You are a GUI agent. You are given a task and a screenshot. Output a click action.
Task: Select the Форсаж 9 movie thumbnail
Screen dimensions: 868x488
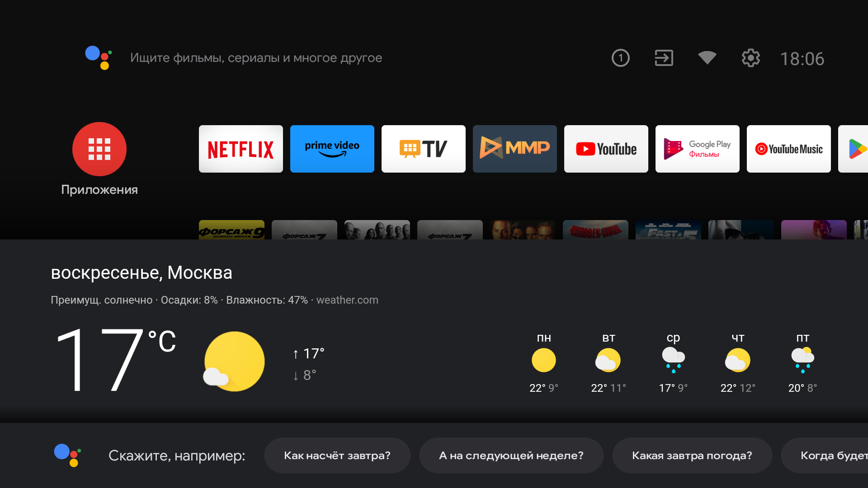231,230
